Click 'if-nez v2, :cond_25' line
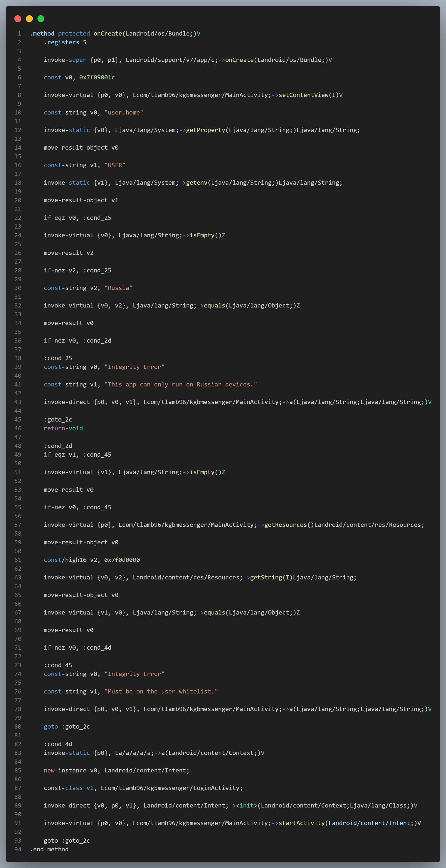446x868 pixels. pyautogui.click(x=78, y=270)
